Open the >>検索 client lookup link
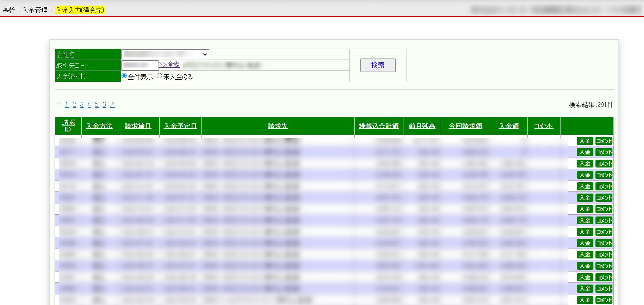644x305 pixels. (169, 65)
